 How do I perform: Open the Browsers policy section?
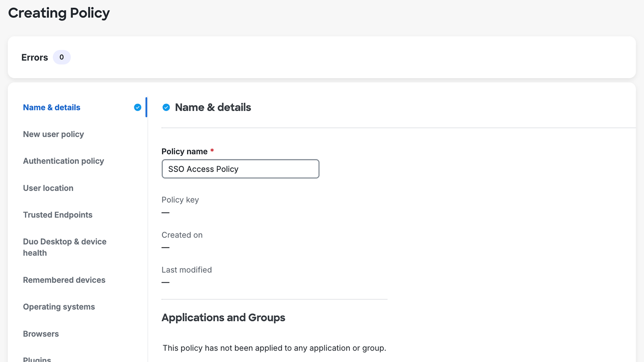click(x=41, y=333)
